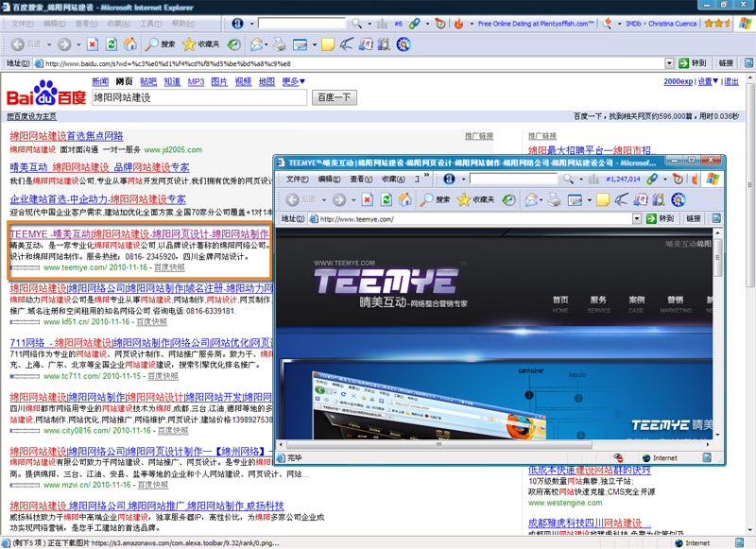Open address bar dropdown in main window
Image resolution: width=756 pixels, height=549 pixels.
pos(669,63)
